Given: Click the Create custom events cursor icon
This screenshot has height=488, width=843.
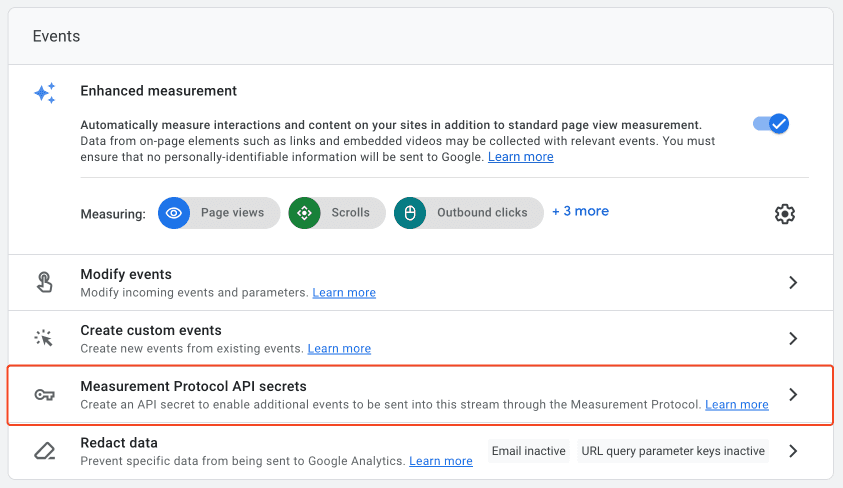Looking at the screenshot, I should coord(44,338).
